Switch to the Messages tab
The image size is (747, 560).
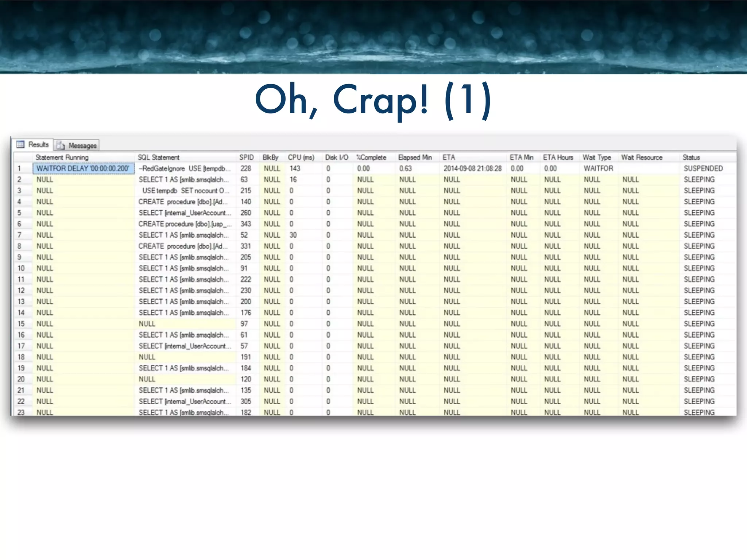click(82, 145)
